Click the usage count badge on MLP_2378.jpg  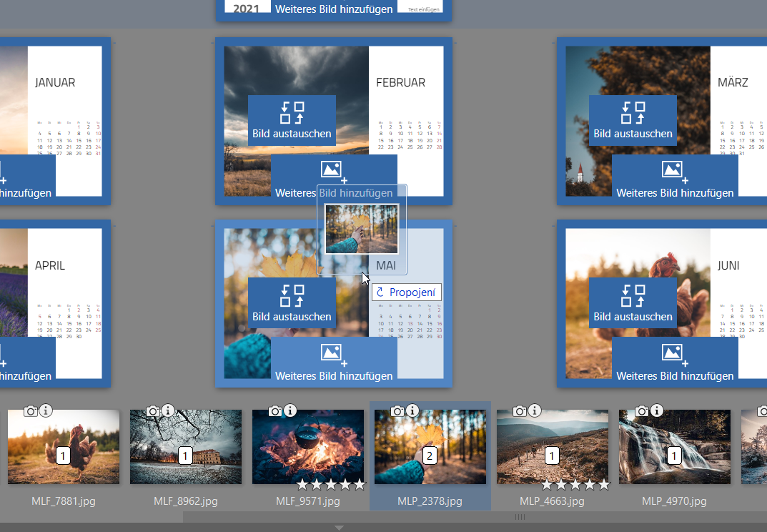point(430,455)
